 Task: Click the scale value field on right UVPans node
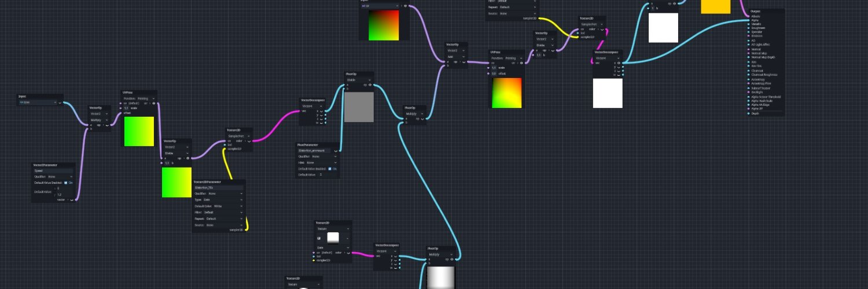click(x=494, y=68)
